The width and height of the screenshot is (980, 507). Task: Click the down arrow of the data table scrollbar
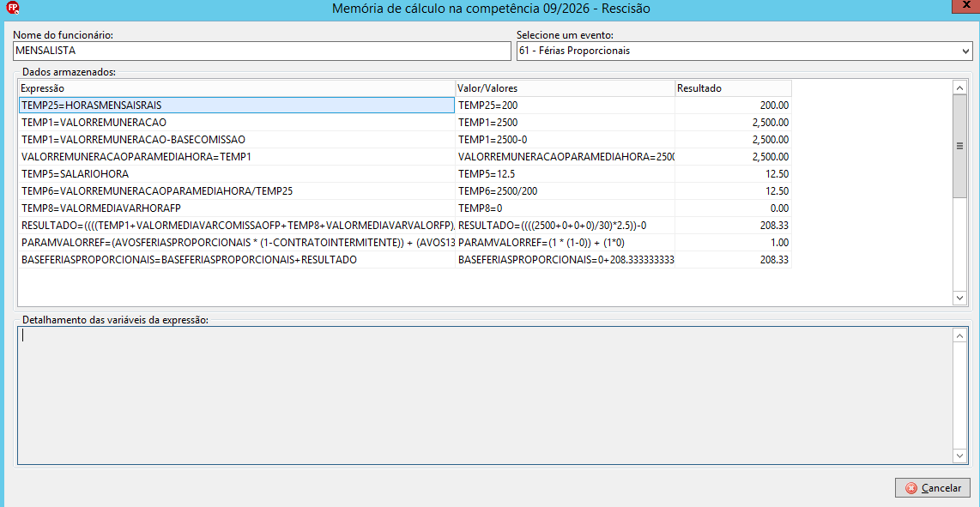959,299
